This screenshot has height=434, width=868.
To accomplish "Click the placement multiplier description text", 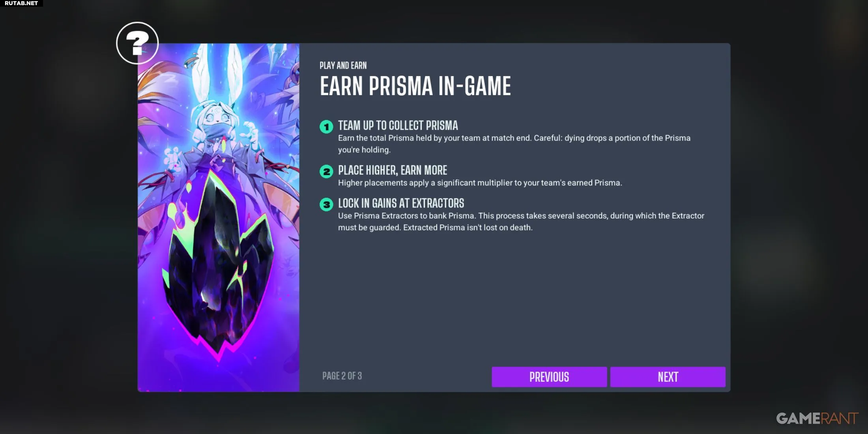I will point(480,183).
